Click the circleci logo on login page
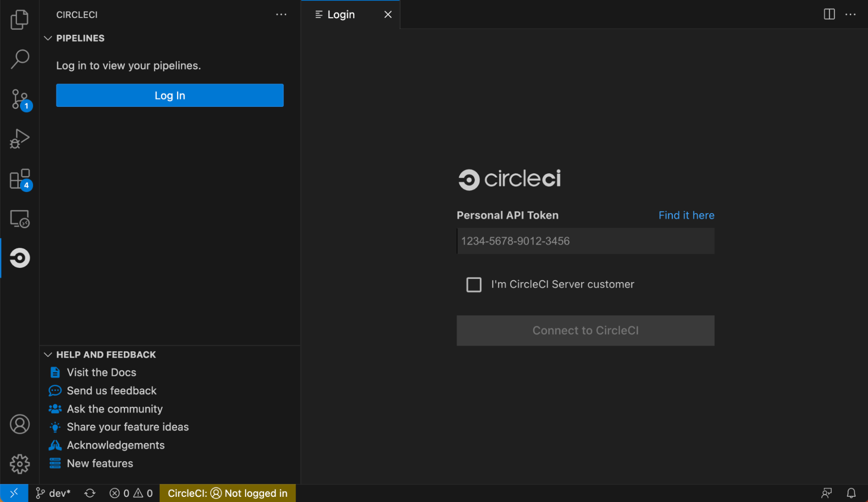Viewport: 868px width, 502px height. click(509, 179)
